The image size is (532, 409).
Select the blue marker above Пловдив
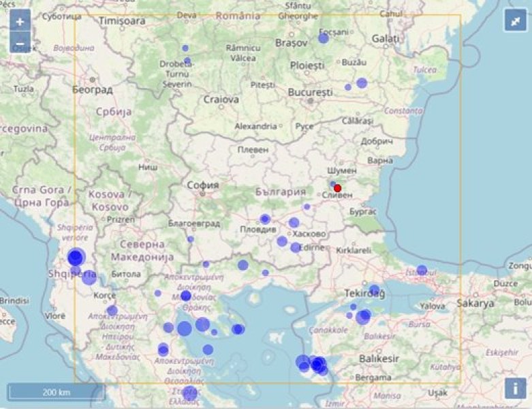(x=265, y=219)
